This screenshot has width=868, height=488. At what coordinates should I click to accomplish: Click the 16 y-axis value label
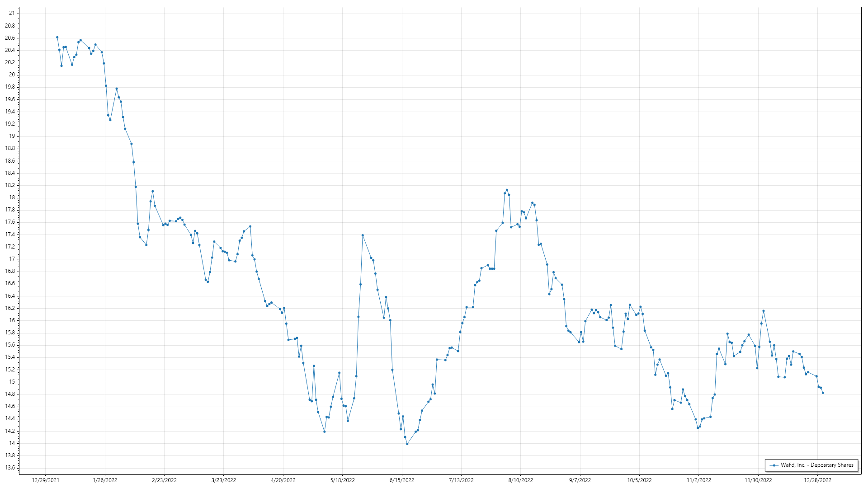pos(12,320)
